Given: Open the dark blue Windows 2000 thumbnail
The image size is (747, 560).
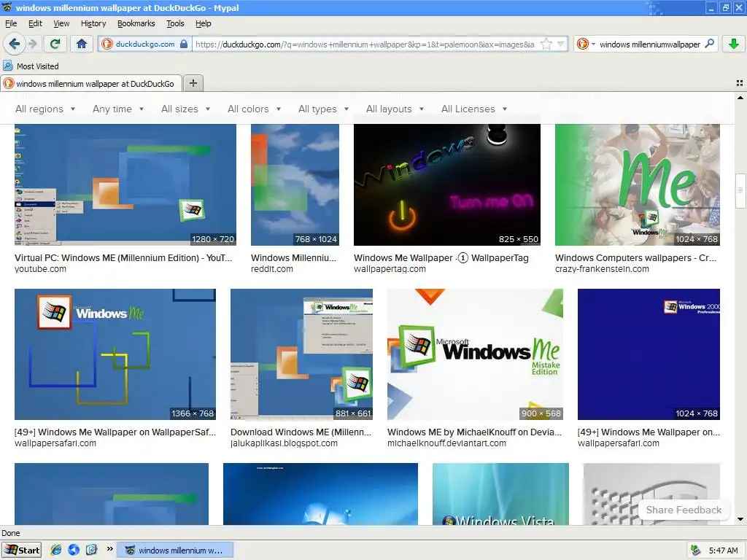Looking at the screenshot, I should tap(649, 354).
